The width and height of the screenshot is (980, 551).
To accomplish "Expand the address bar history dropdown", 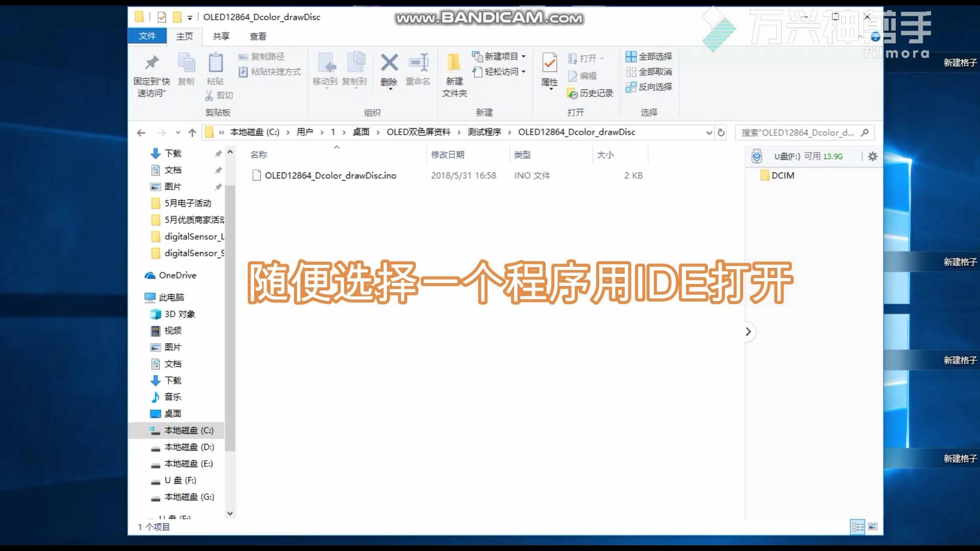I will tap(709, 133).
